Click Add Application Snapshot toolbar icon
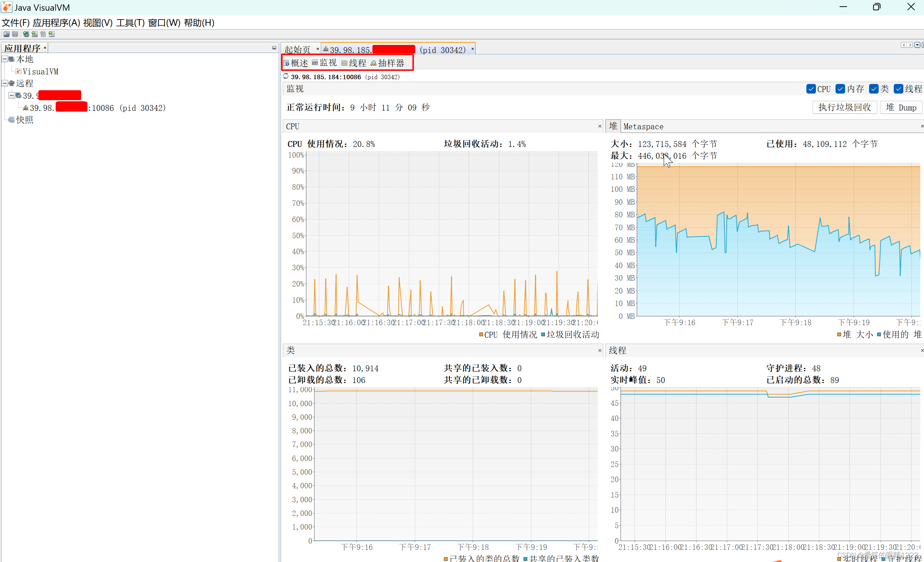 [x=52, y=34]
